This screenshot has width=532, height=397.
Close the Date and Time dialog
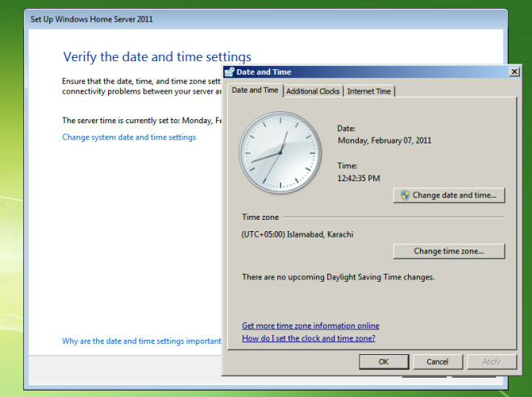(x=514, y=72)
